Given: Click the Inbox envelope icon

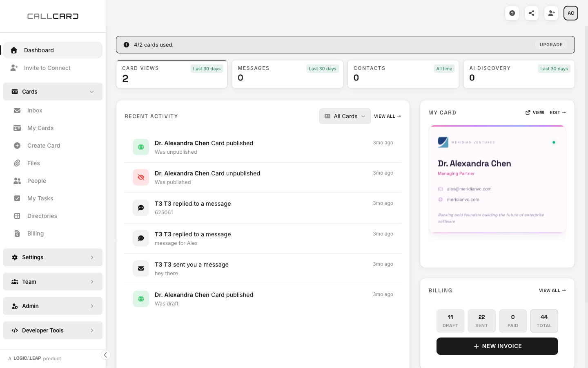Looking at the screenshot, I should [x=17, y=110].
